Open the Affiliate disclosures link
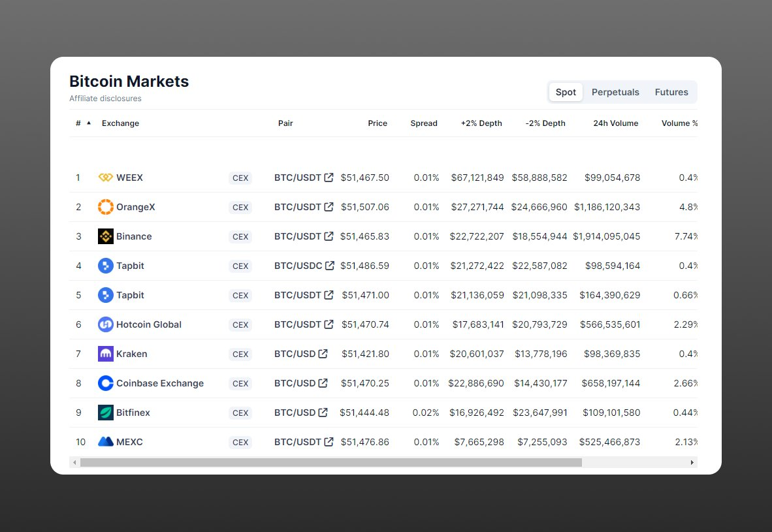The width and height of the screenshot is (772, 532). 105,99
